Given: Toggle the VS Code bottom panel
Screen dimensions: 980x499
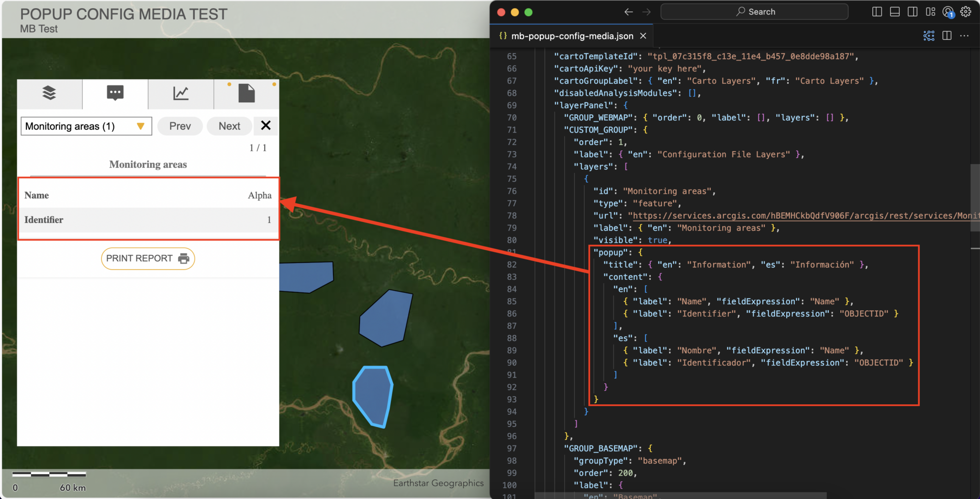Looking at the screenshot, I should pyautogui.click(x=894, y=11).
